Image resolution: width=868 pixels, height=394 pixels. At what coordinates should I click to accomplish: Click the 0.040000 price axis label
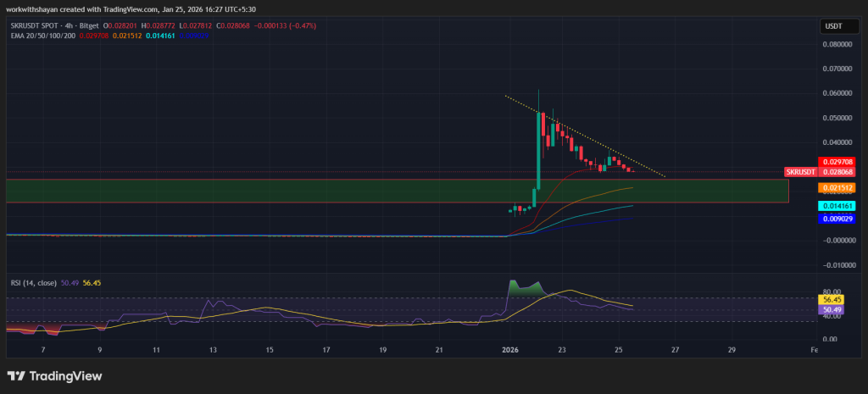click(x=838, y=142)
